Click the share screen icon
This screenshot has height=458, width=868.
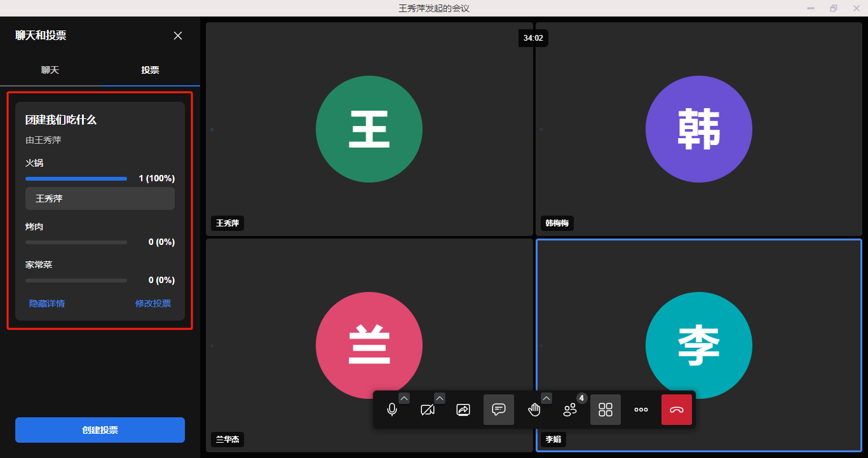click(463, 410)
